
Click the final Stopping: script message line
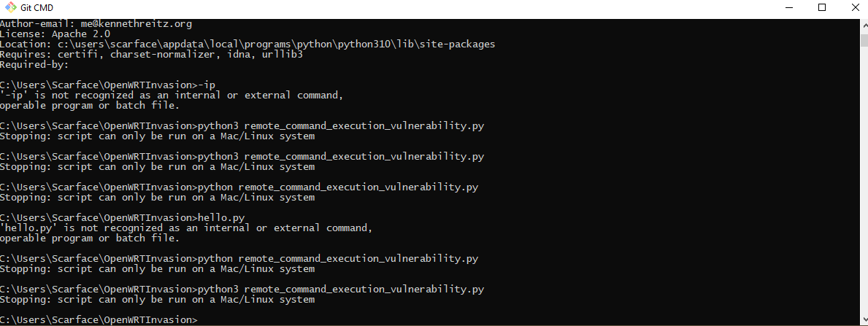(x=157, y=300)
